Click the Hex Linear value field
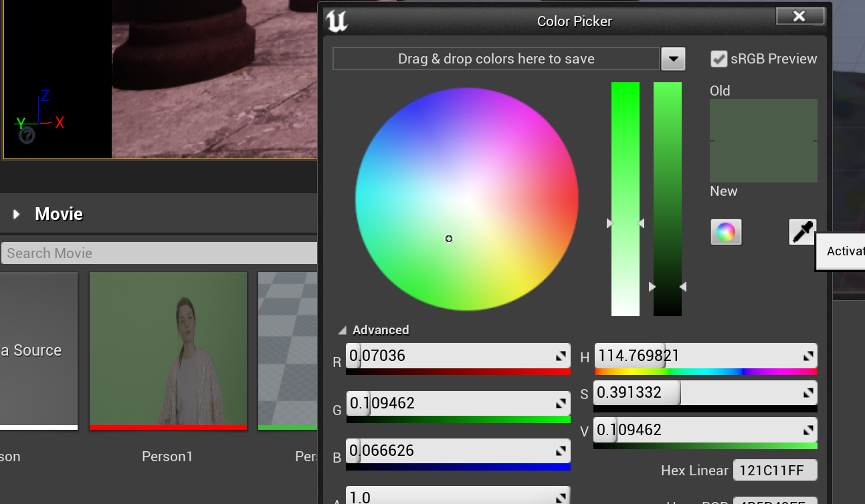Image resolution: width=865 pixels, height=504 pixels. pyautogui.click(x=775, y=471)
